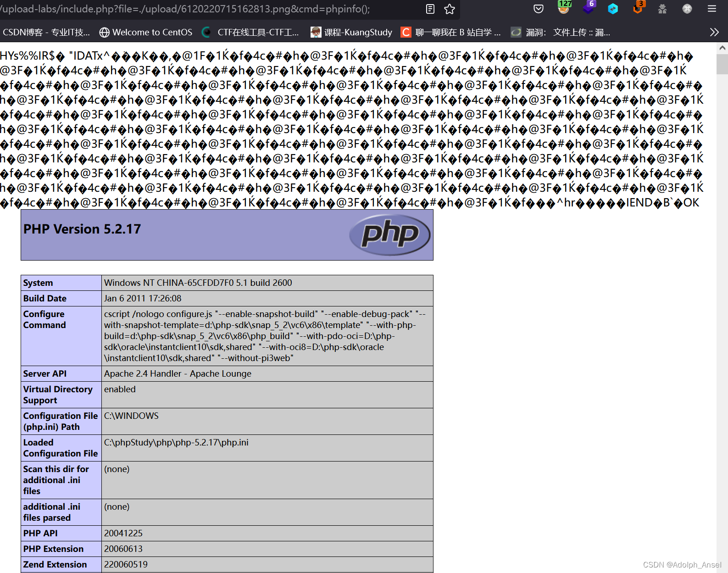Select the Build Date label
The image size is (728, 573).
[x=45, y=299]
